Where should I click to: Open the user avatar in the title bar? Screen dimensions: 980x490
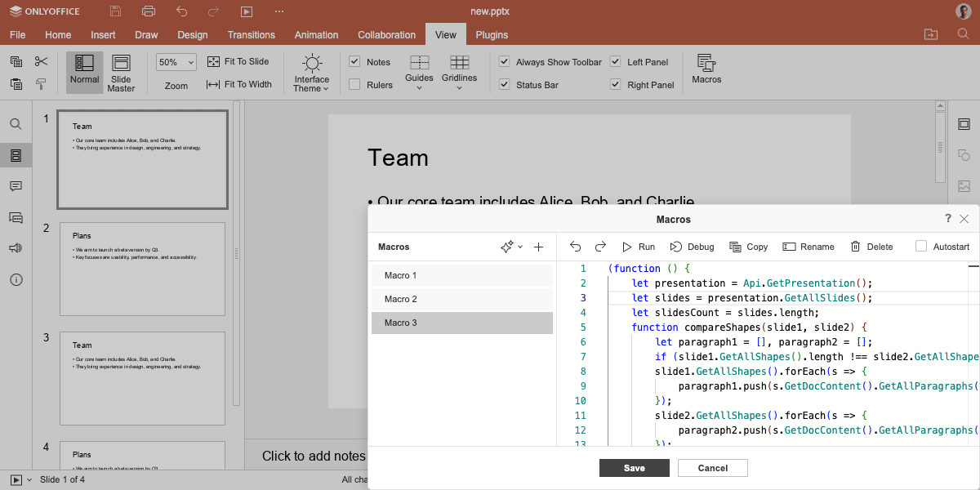(963, 11)
